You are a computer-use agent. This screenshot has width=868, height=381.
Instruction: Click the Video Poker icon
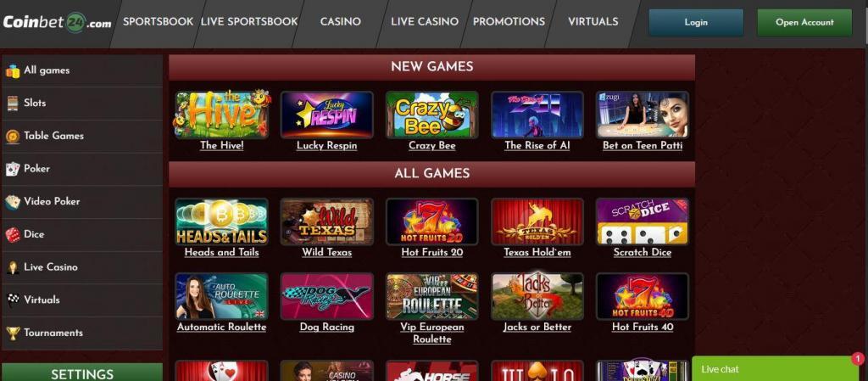(x=13, y=202)
